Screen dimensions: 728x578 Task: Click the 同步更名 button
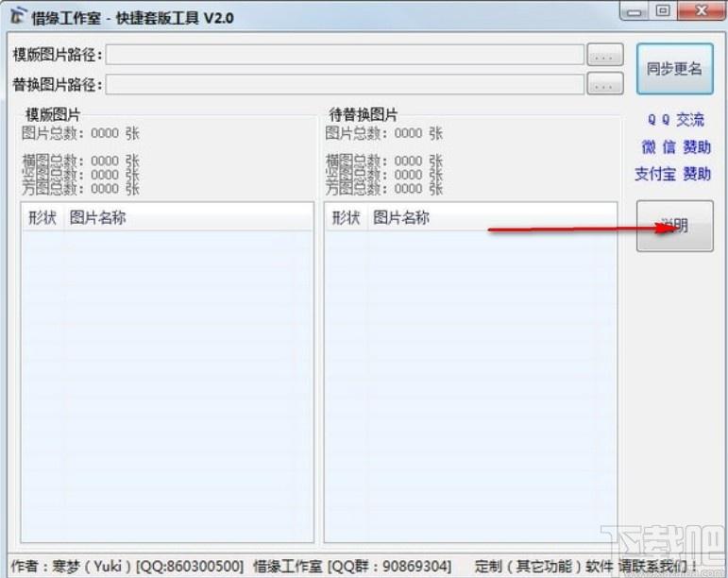[x=674, y=69]
